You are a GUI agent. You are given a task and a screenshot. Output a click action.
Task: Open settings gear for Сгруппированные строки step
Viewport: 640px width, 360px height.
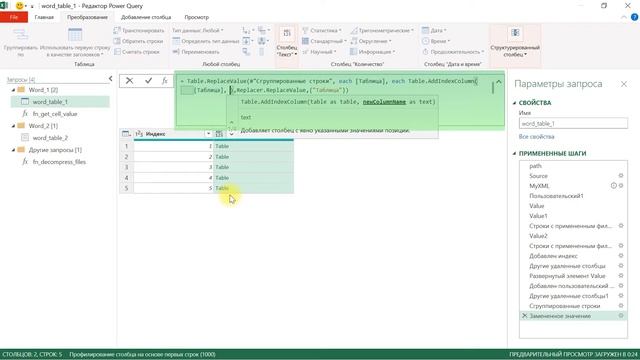(x=621, y=305)
